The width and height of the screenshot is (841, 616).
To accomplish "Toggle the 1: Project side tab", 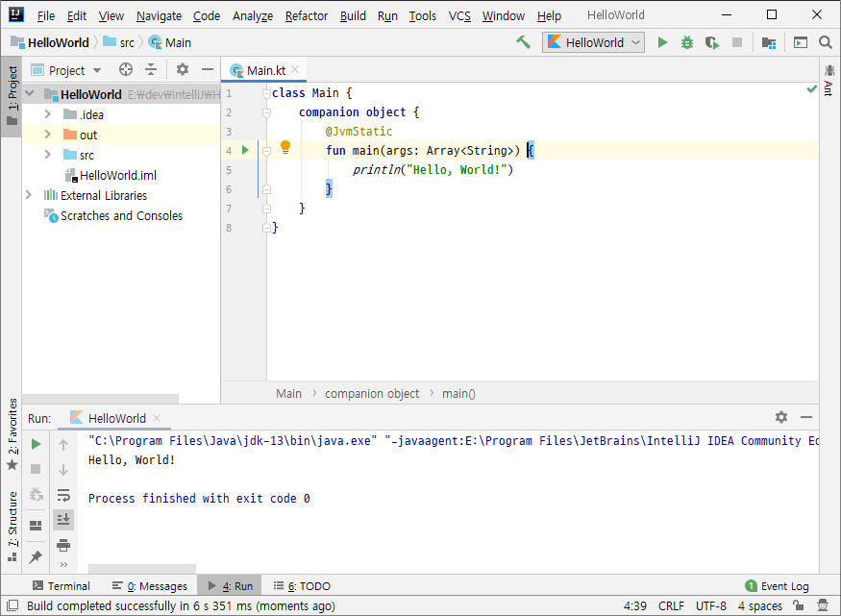I will [12, 95].
